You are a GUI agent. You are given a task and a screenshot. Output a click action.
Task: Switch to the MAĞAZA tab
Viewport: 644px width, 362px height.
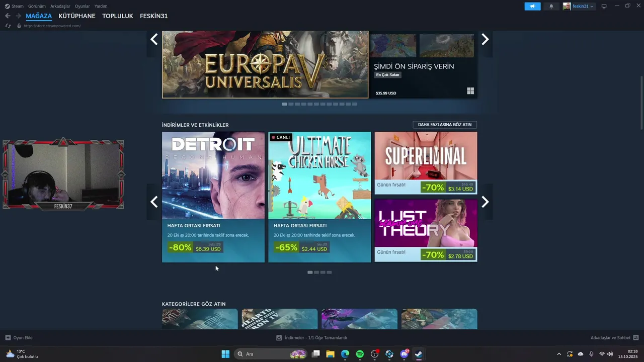coord(39,16)
